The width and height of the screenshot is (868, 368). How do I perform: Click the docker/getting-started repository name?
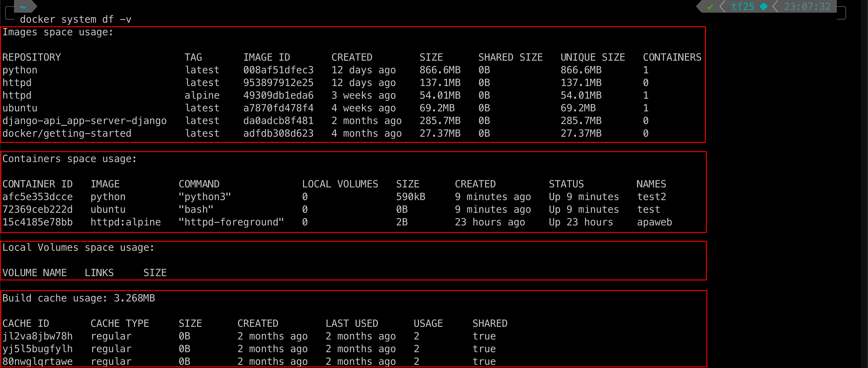(x=67, y=134)
